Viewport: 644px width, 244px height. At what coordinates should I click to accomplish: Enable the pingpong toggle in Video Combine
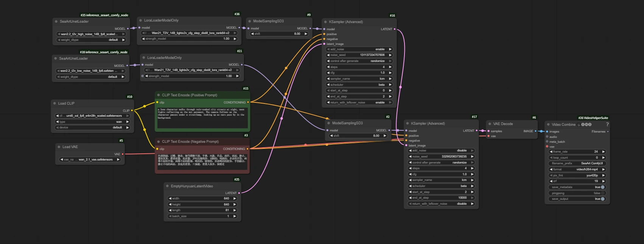click(x=602, y=193)
